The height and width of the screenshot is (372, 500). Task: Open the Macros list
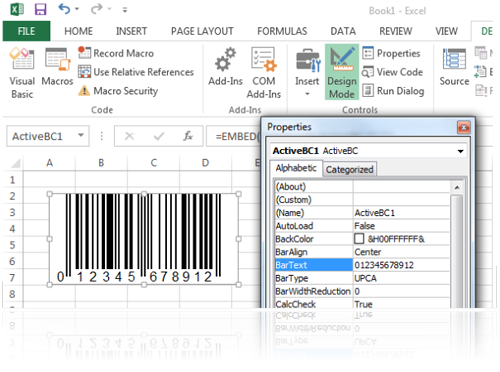57,67
